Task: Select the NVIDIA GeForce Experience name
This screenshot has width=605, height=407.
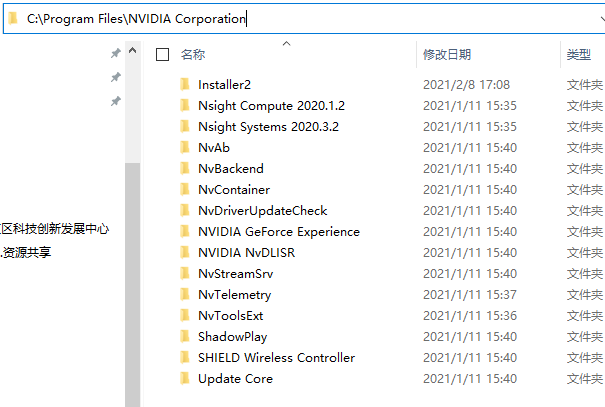Action: 279,231
